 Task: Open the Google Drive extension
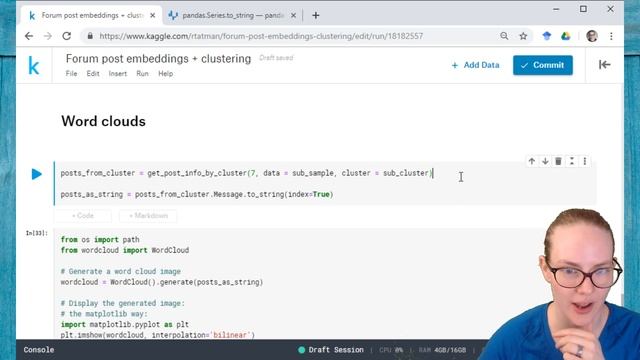point(566,36)
